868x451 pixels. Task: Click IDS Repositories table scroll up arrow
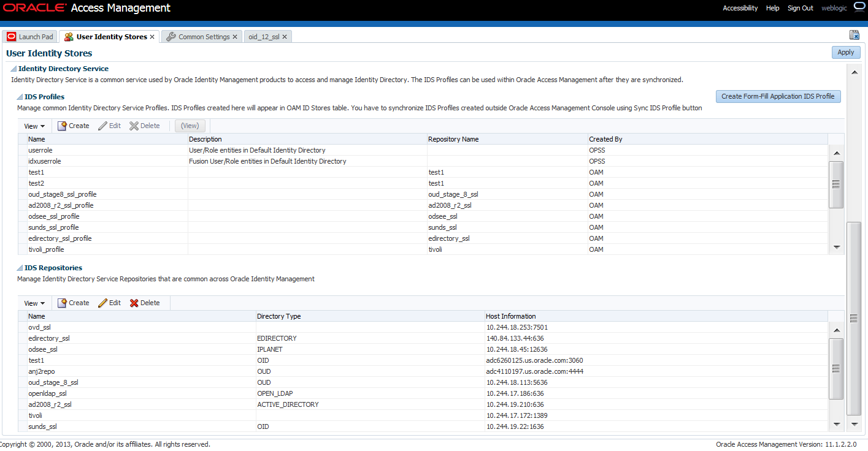coord(836,330)
